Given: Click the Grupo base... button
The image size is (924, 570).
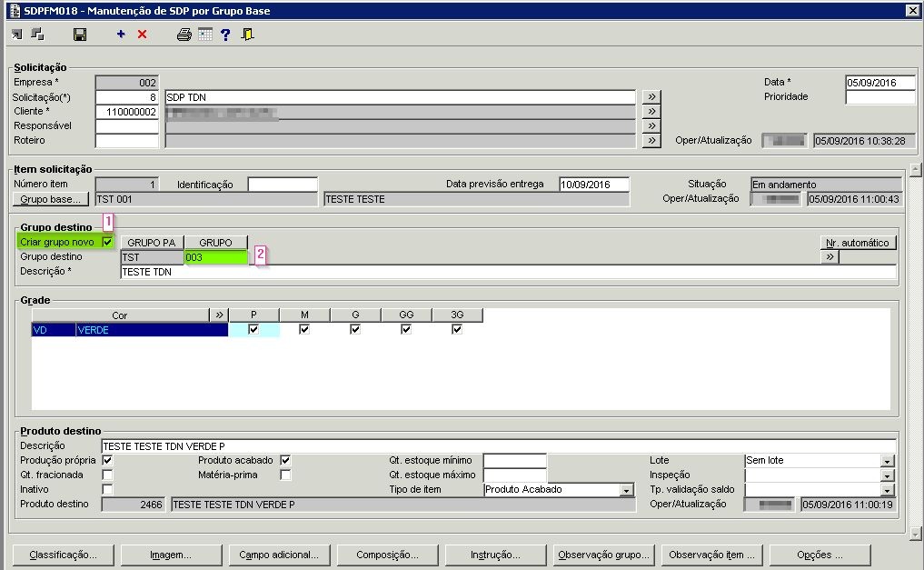Looking at the screenshot, I should (x=50, y=199).
